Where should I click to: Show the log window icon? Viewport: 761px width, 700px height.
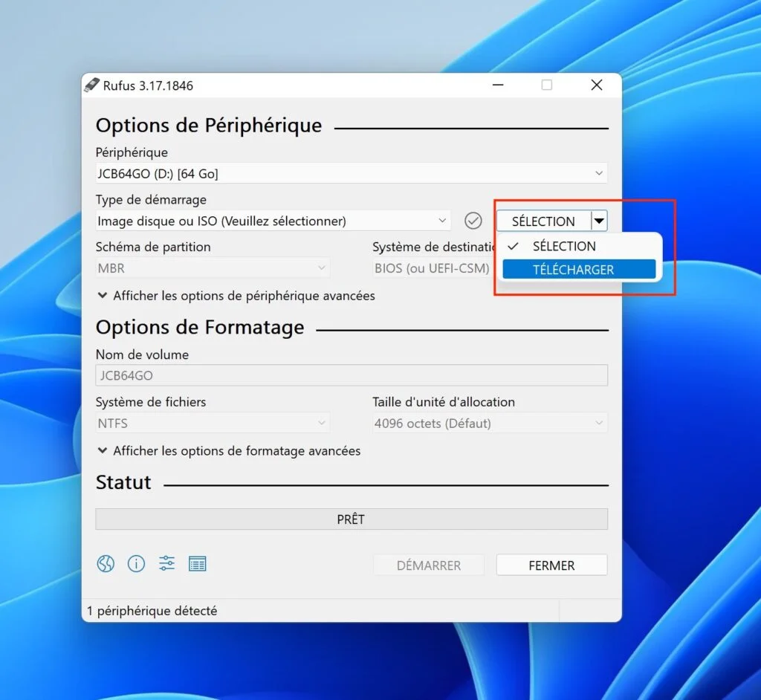[197, 563]
